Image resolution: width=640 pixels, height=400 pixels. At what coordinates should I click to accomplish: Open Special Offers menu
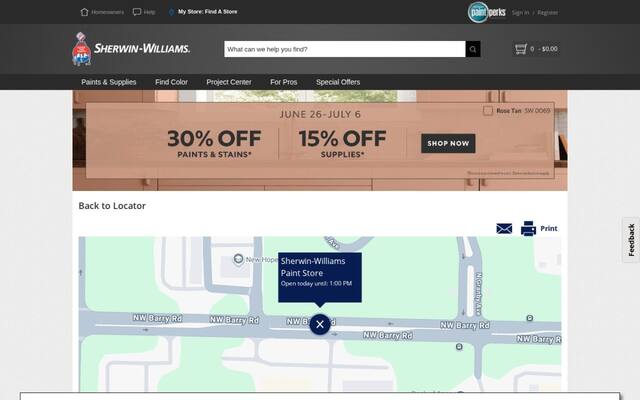[x=338, y=82]
